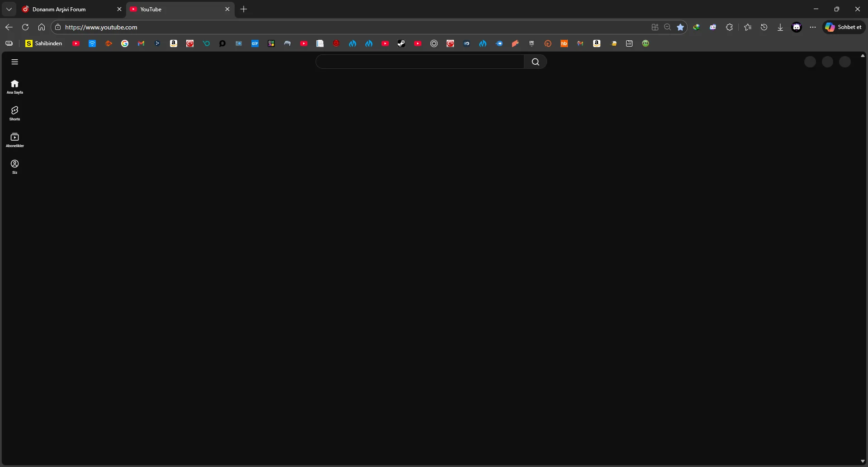This screenshot has height=467, width=868.
Task: Open Ana Sayfa in the YouTube sidebar
Action: pos(14,86)
